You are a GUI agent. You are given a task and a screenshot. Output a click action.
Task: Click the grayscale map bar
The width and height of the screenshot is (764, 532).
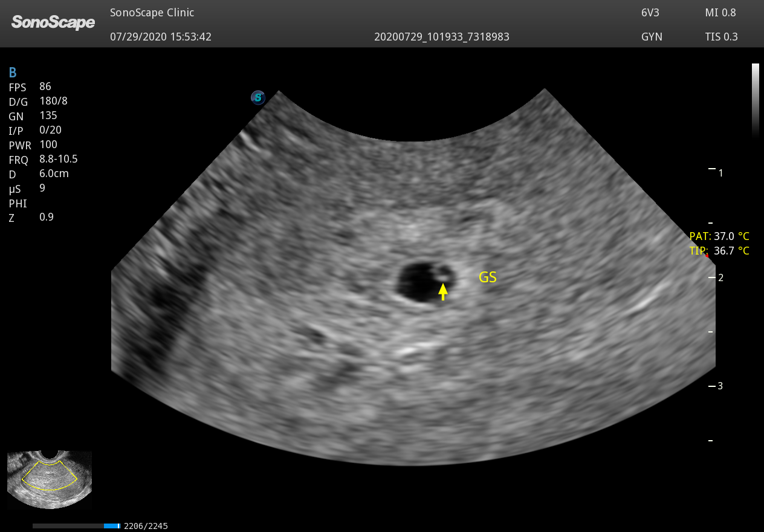point(755,100)
